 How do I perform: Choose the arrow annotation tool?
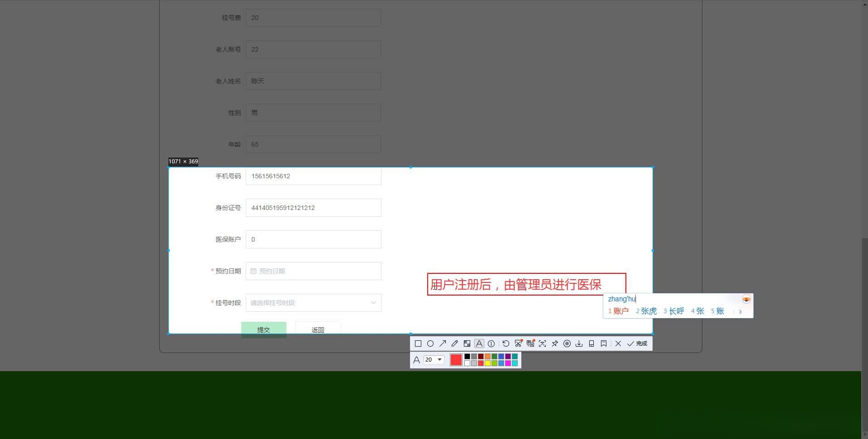[443, 344]
